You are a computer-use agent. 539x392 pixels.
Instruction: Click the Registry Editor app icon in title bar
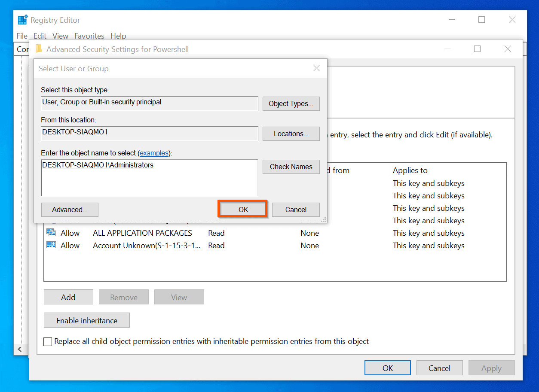[x=23, y=20]
